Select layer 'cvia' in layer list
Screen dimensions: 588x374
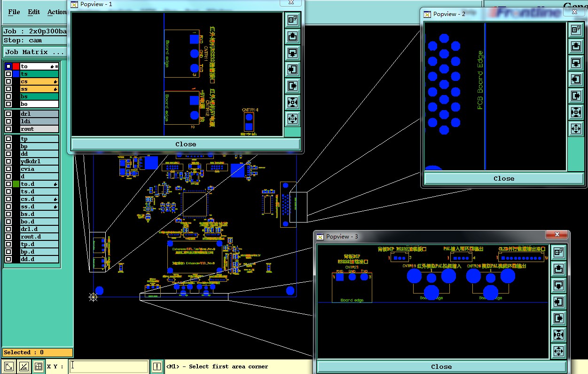coord(39,169)
